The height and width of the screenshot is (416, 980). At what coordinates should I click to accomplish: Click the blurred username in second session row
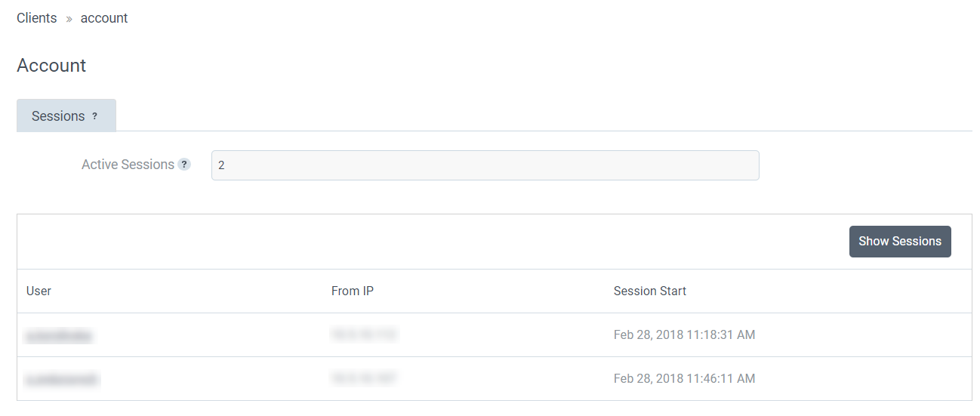pyautogui.click(x=62, y=379)
